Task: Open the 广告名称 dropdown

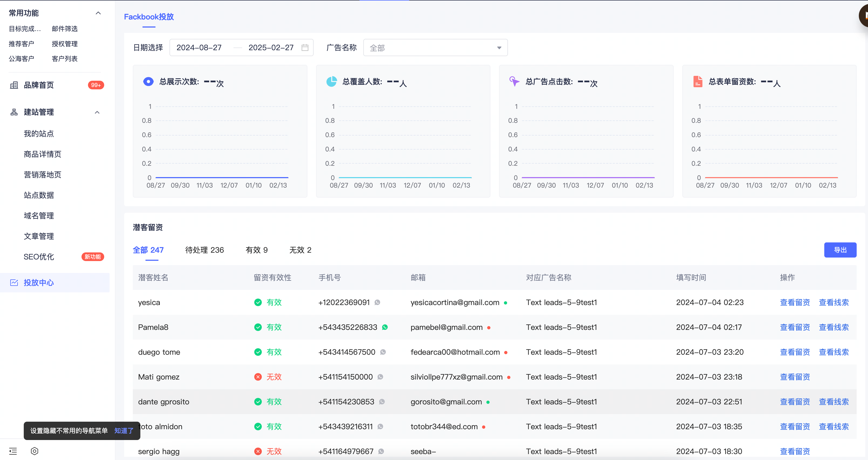Action: pos(435,48)
